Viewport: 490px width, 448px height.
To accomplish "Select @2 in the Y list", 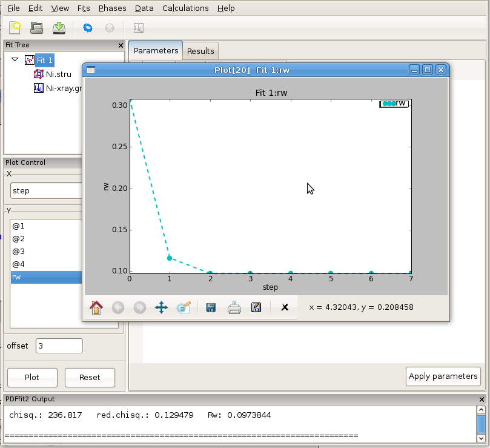I will [19, 238].
